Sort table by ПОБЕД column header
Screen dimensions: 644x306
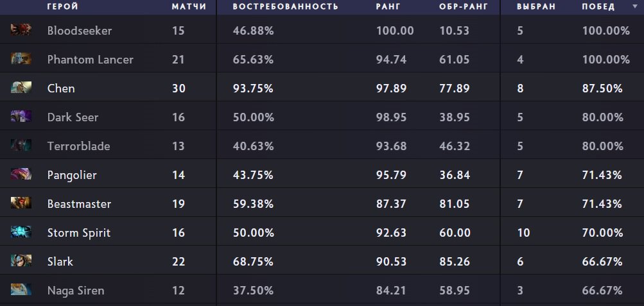pyautogui.click(x=598, y=6)
